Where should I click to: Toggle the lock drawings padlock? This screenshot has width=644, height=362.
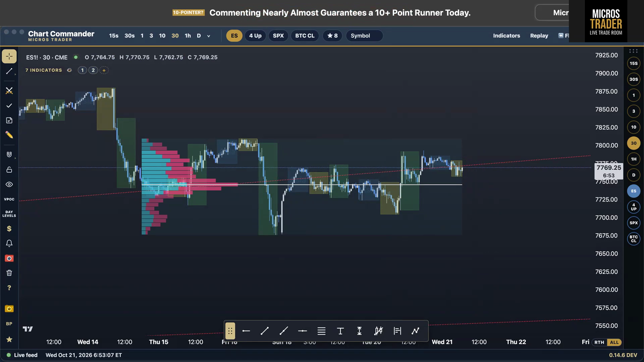9,169
